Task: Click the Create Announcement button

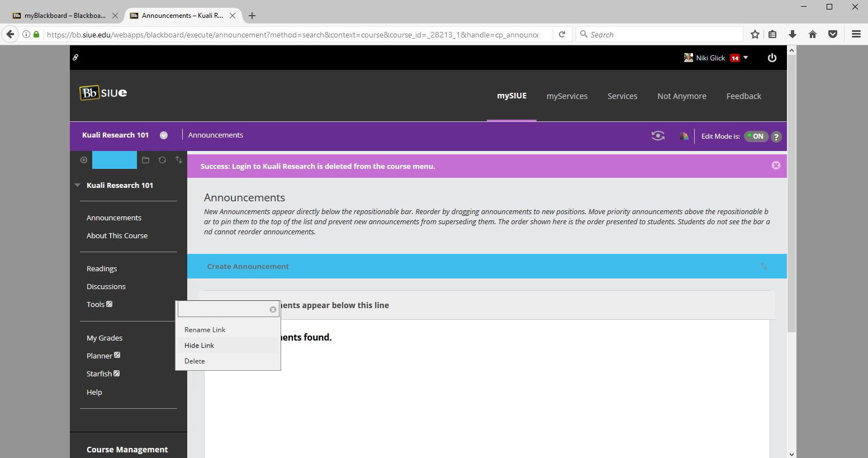Action: point(248,266)
